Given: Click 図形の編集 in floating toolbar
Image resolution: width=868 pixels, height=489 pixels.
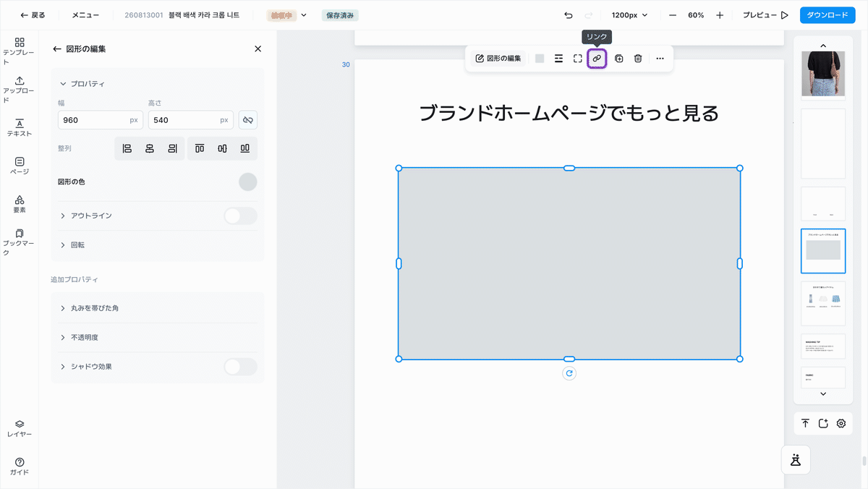Looking at the screenshot, I should (x=498, y=59).
